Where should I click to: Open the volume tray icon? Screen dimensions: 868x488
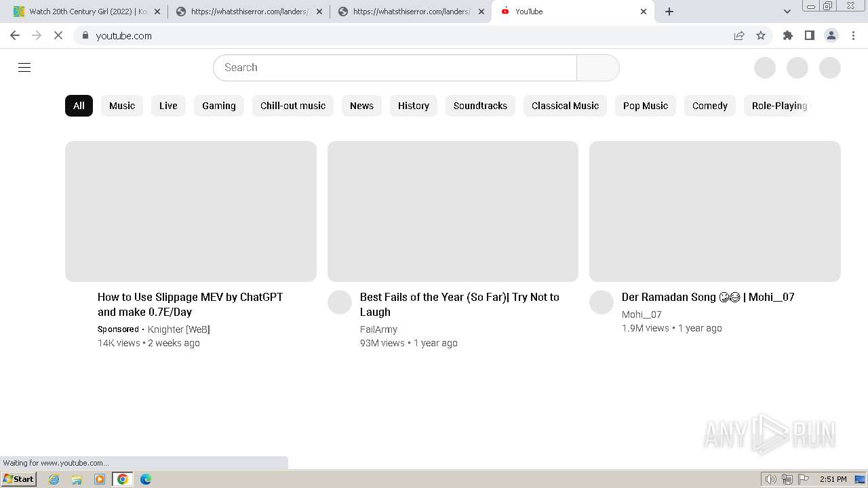[771, 479]
